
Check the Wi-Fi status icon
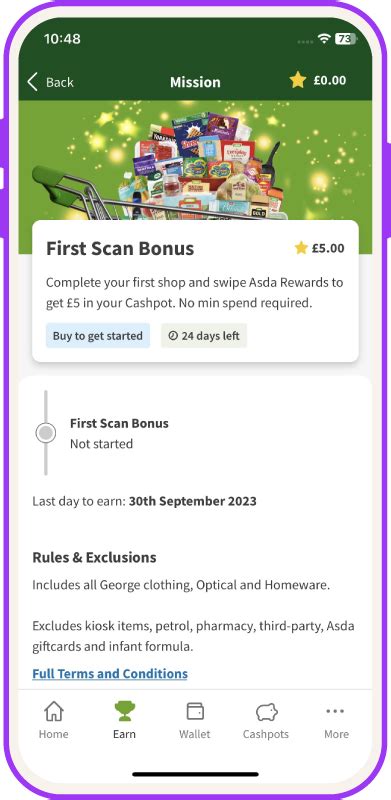[324, 38]
